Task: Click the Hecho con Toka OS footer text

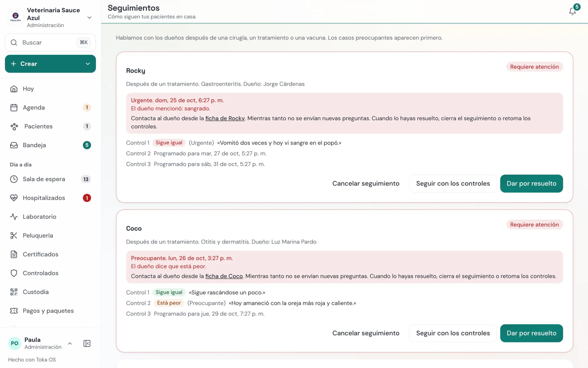Action: [x=32, y=360]
